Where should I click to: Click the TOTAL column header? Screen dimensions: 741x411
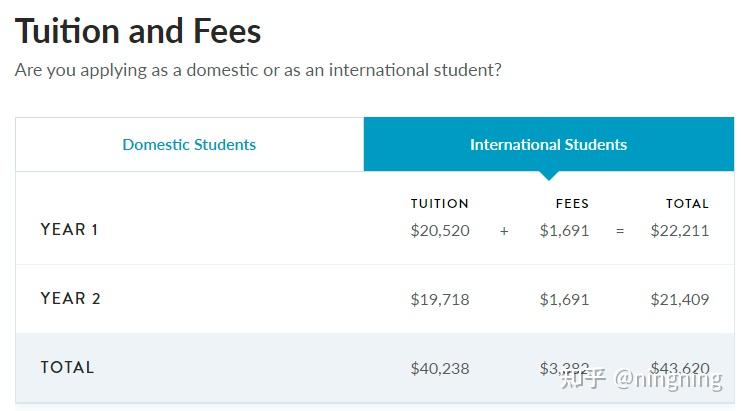pyautogui.click(x=688, y=204)
